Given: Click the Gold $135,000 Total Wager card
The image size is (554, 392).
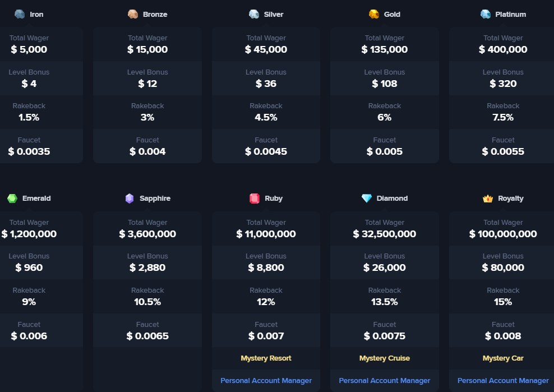Looking at the screenshot, I should 385,44.
